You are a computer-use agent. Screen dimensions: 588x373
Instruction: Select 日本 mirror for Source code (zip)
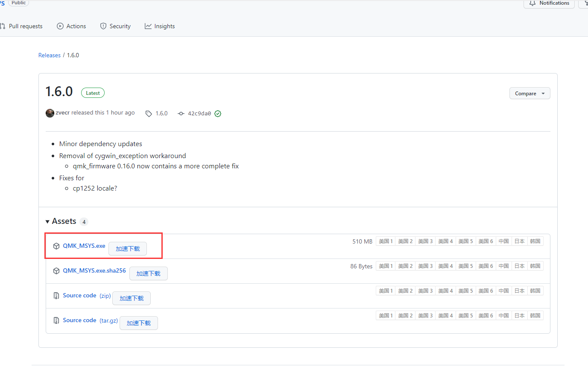(x=520, y=291)
